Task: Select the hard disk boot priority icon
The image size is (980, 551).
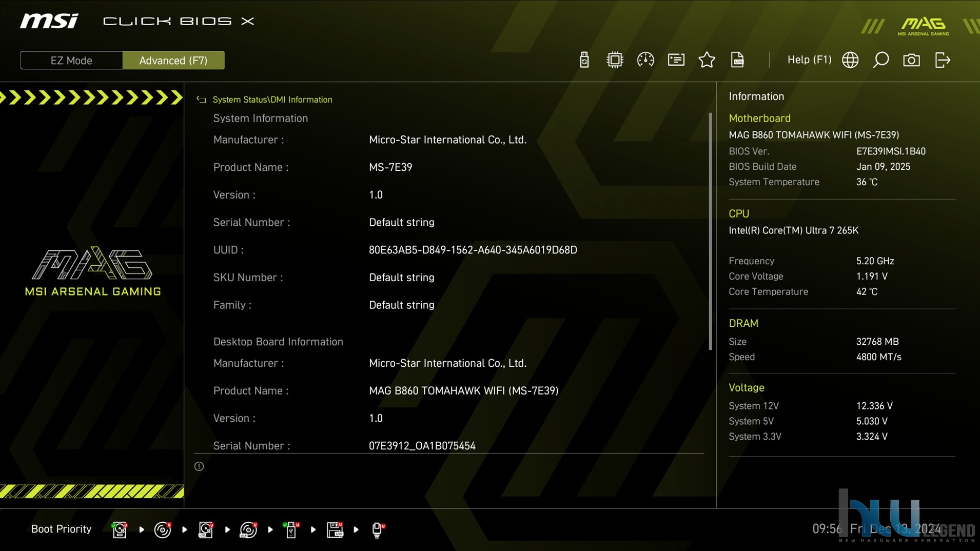Action: point(120,529)
